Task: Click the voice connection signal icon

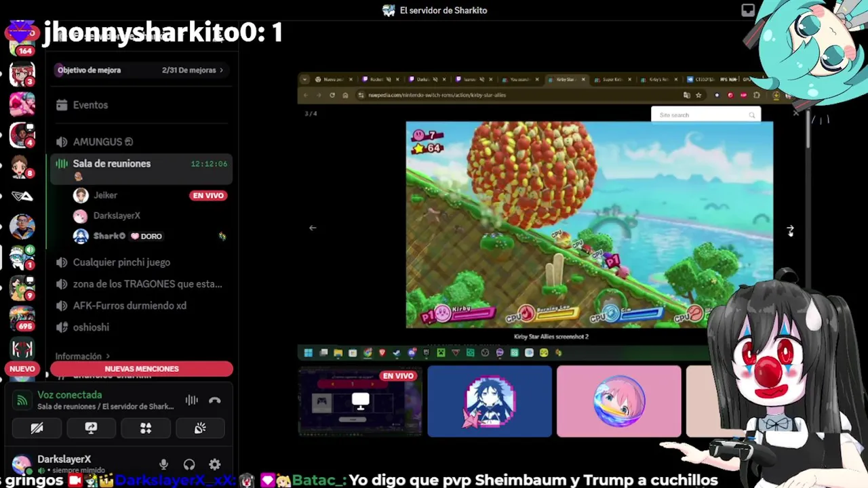Action: click(x=22, y=400)
